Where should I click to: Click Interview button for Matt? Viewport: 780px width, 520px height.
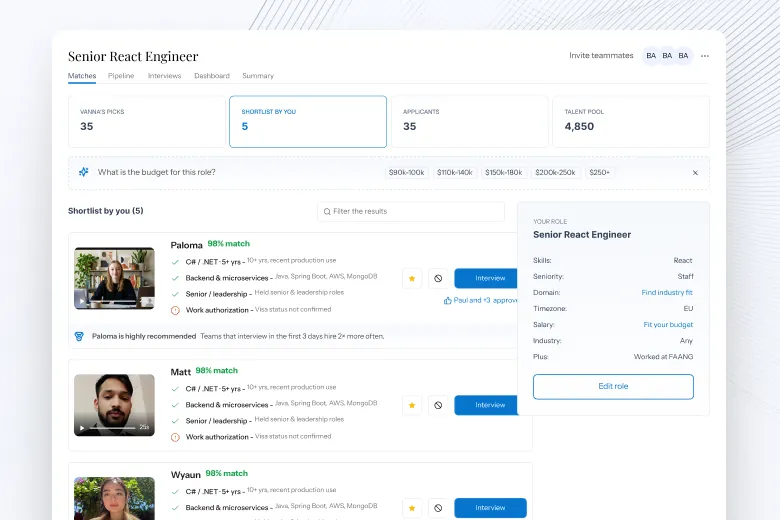(486, 405)
